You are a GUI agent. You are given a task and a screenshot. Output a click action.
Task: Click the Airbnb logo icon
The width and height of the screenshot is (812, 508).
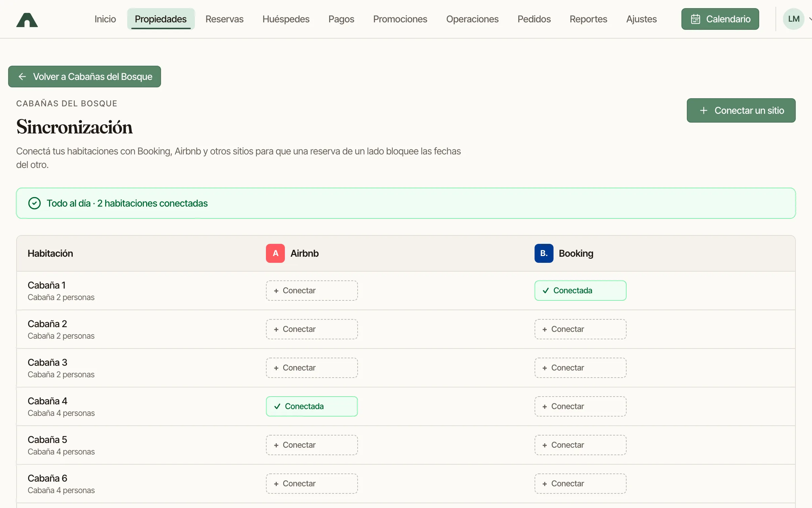[275, 253]
